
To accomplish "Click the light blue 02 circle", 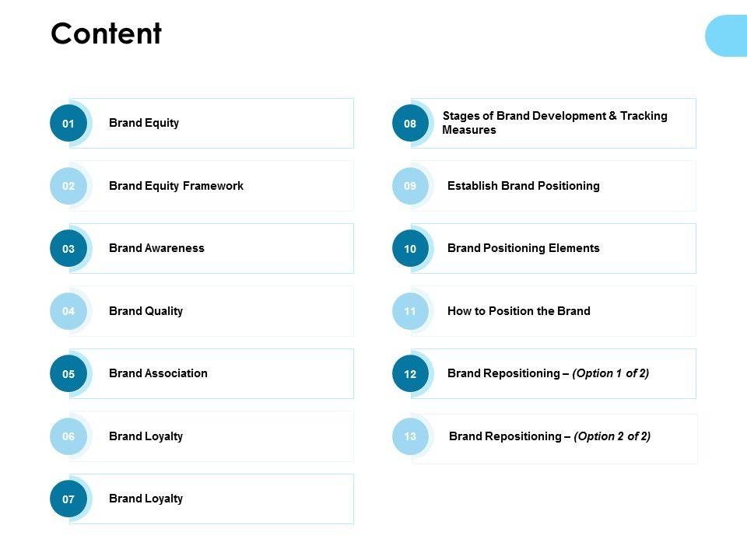I will pos(68,186).
